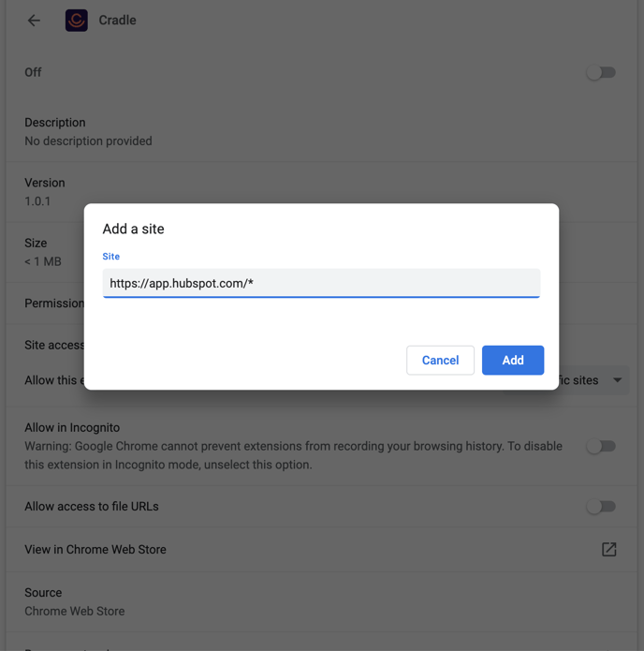The height and width of the screenshot is (651, 644).
Task: Open Chrome Web Store external link icon
Action: [x=608, y=550]
